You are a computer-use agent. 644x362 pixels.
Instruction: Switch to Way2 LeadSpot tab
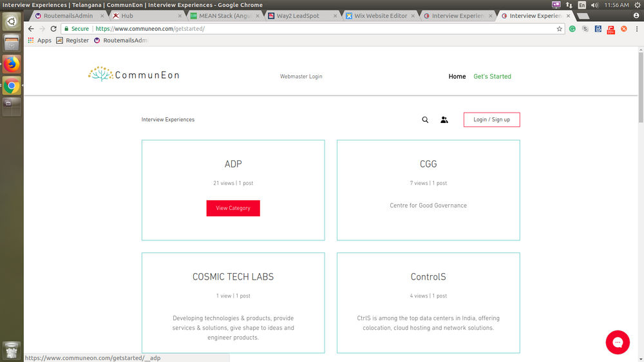tap(302, 15)
